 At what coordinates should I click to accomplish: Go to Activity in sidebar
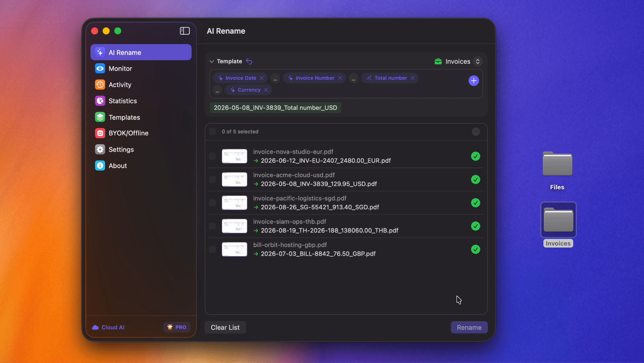point(141,85)
